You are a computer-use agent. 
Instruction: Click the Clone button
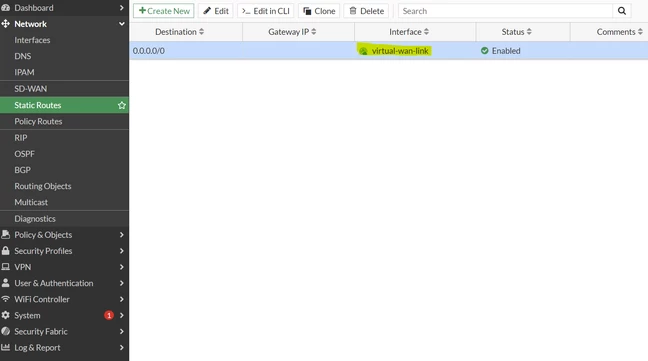pos(319,11)
